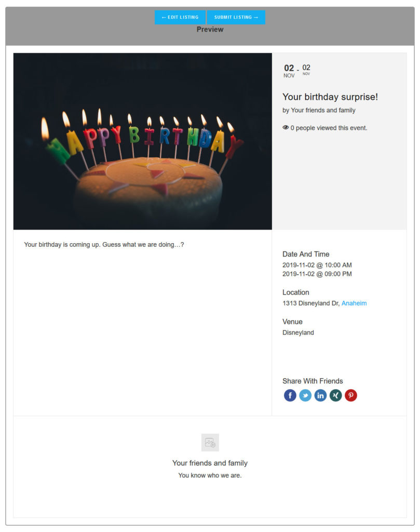Click the 'You know who we are.' text
Image resolution: width=420 pixels, height=532 pixels.
[x=210, y=475]
